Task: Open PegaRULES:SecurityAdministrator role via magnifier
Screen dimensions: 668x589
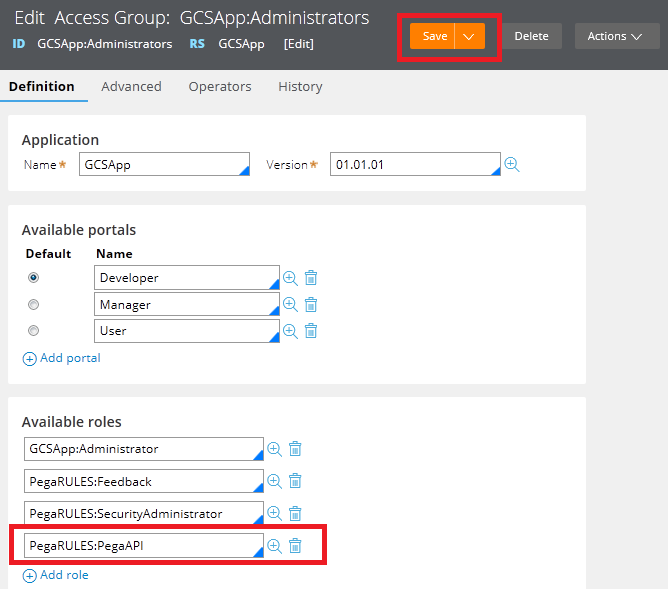Action: click(274, 514)
